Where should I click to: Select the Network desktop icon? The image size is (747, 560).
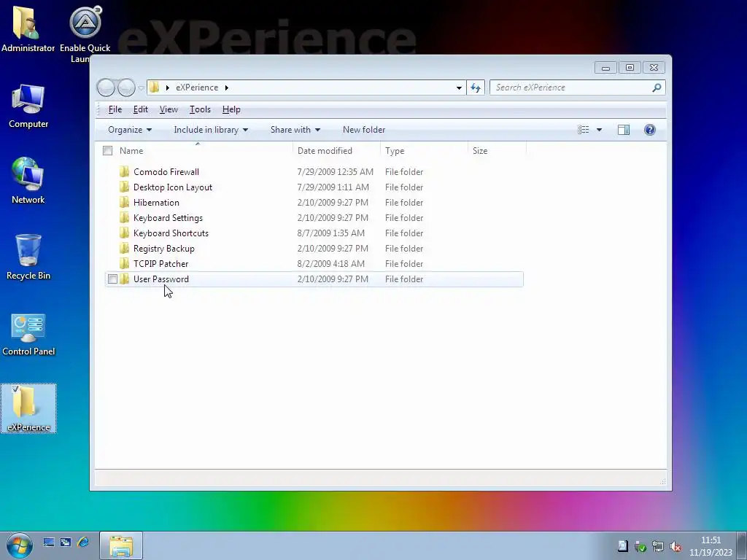28,181
